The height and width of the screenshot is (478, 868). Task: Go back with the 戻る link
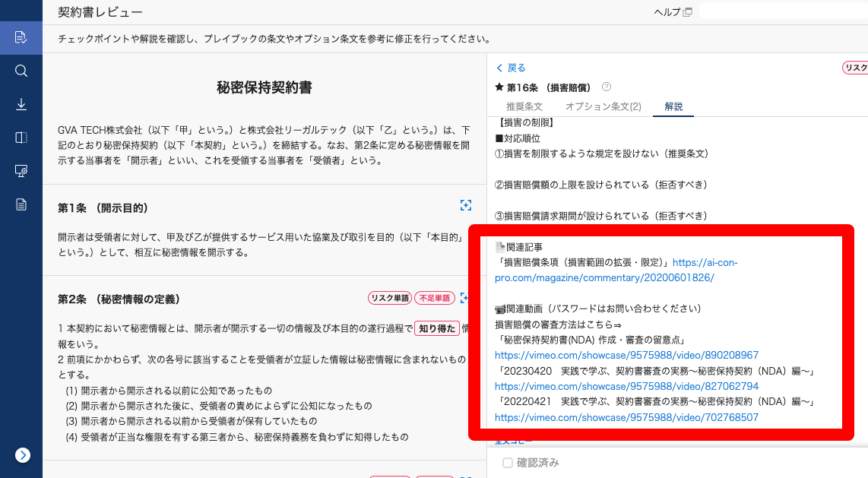tap(511, 68)
